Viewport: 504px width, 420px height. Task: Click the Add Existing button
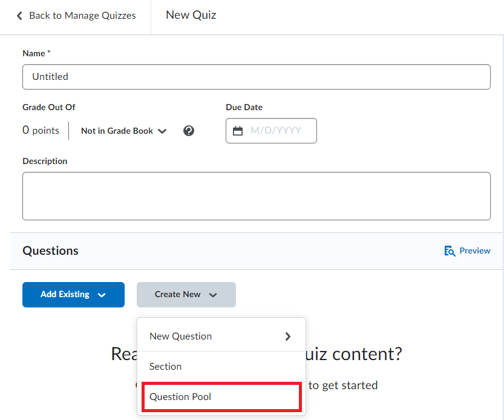(x=65, y=295)
